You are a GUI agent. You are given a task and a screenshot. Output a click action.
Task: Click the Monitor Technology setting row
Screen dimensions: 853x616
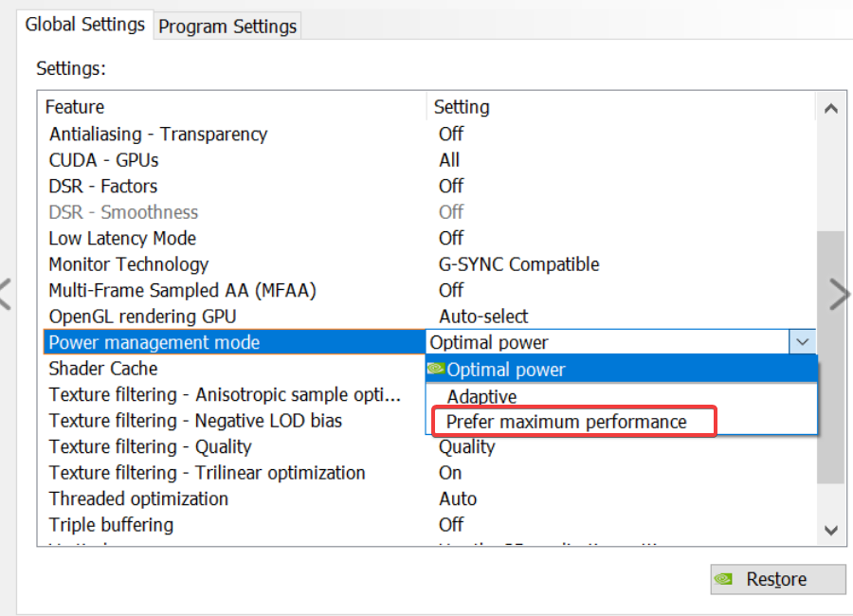coord(129,264)
